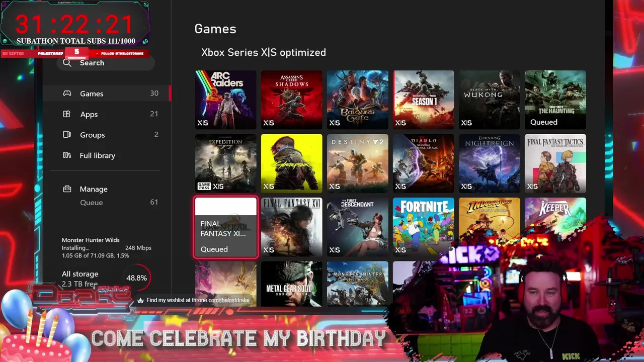The width and height of the screenshot is (644, 362).
Task: Click the Full library books icon
Action: pyautogui.click(x=67, y=155)
